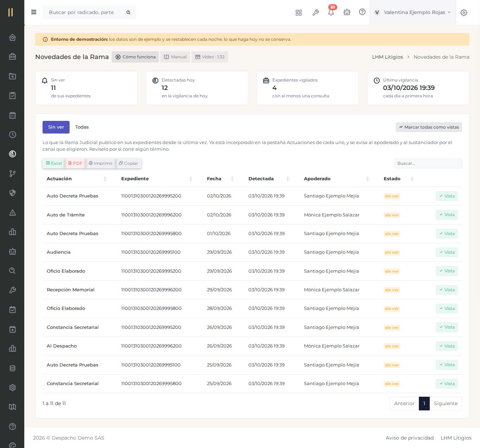Screen dimensions: 480x448
Task: Open the warning triangle sidebar icon
Action: coord(12,213)
